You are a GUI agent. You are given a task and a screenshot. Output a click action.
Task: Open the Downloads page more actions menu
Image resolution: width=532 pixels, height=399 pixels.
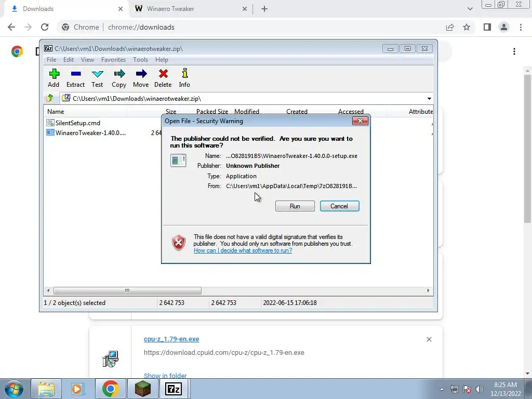coord(514,51)
